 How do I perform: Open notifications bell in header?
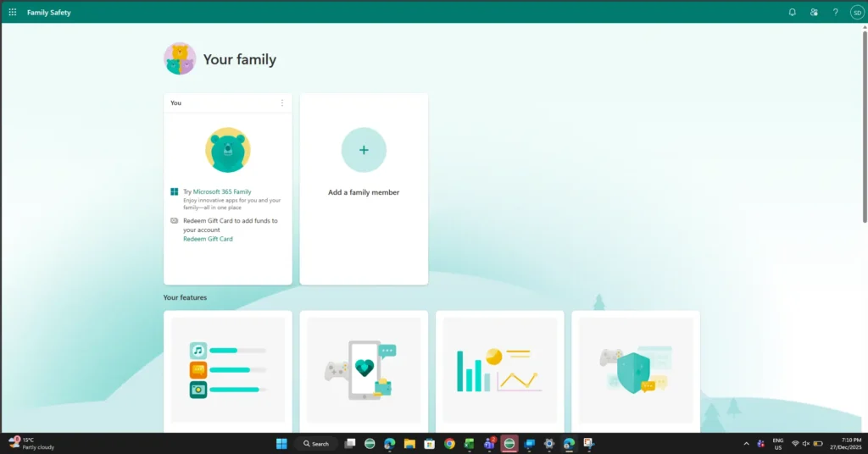(x=793, y=12)
